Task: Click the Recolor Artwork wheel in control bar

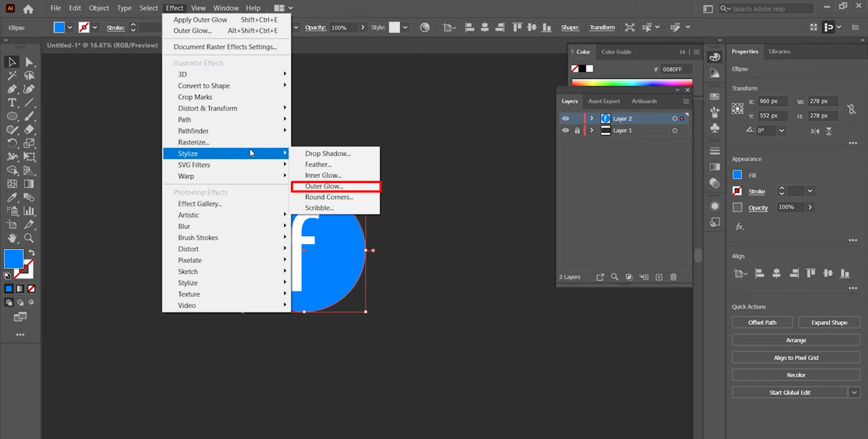Action: (425, 27)
